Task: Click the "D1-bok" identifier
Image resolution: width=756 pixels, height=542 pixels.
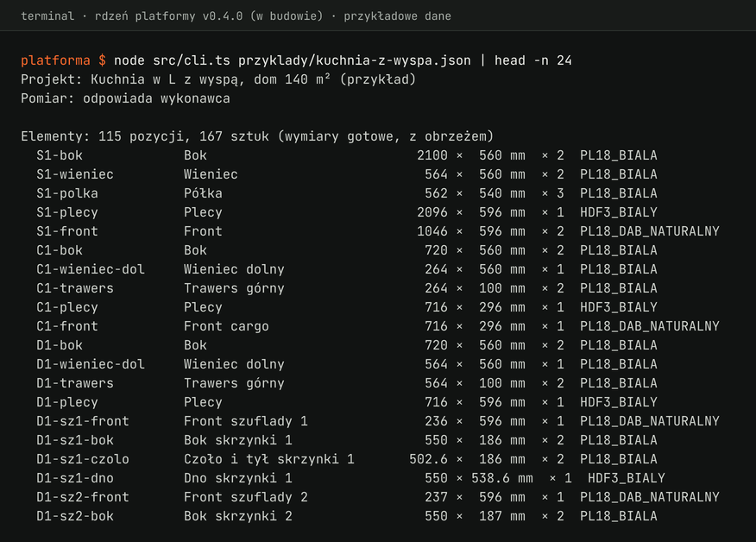Action: (x=60, y=345)
